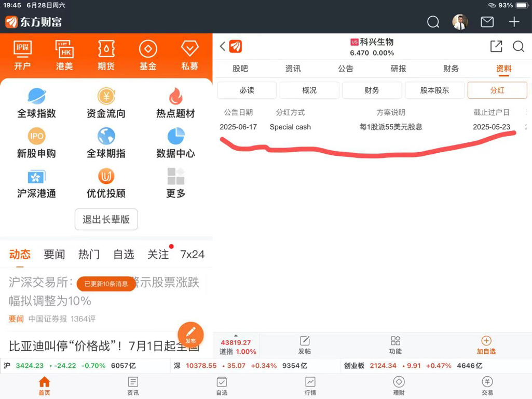The width and height of the screenshot is (532, 399).
Task: Open the mail envelope inbox
Action: [487, 22]
